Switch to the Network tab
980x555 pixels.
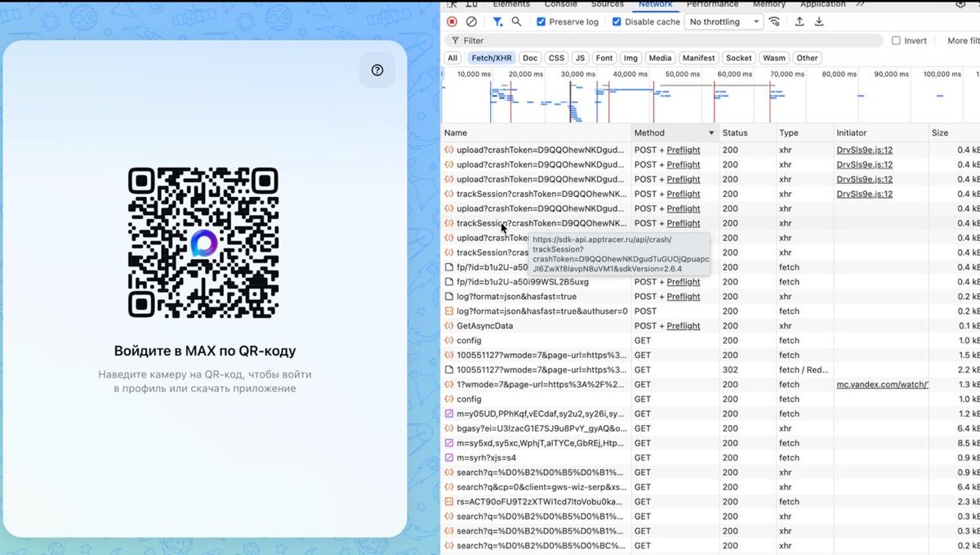pos(656,4)
